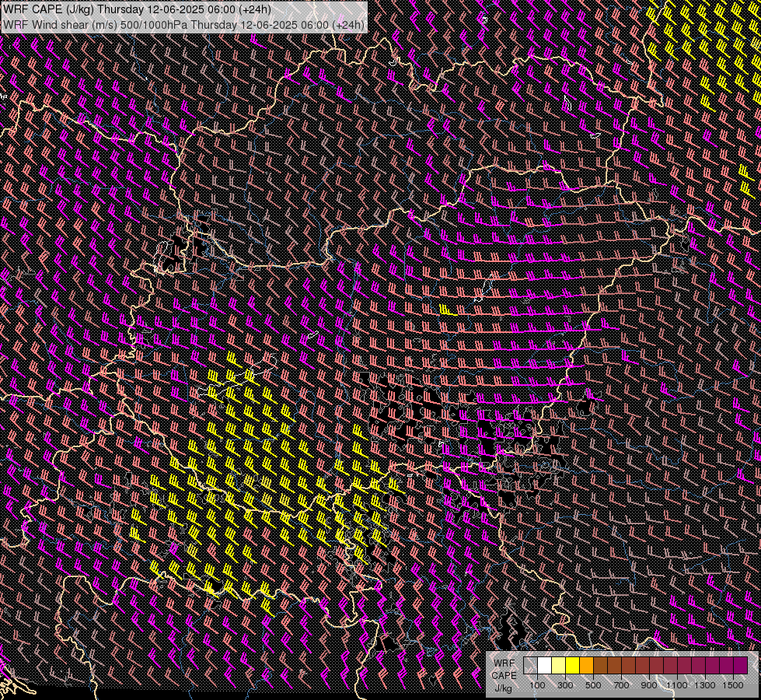Screen dimensions: 761x700
Task: Click the 1300 legend value
Action: [705, 685]
